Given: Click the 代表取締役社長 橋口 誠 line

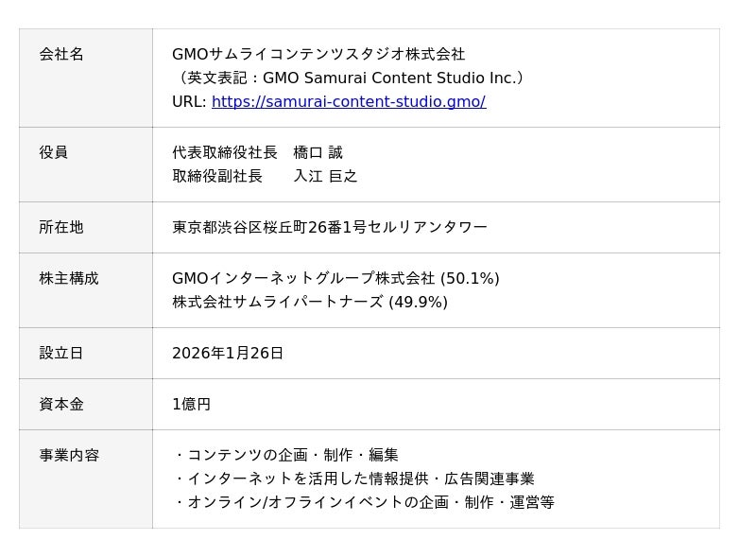Looking at the screenshot, I should (x=257, y=153).
